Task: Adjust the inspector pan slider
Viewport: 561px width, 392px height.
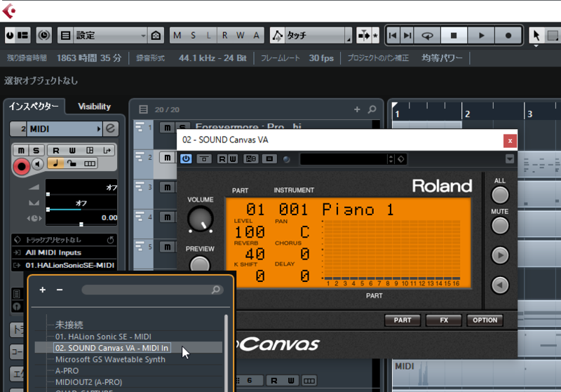Action: point(81,205)
